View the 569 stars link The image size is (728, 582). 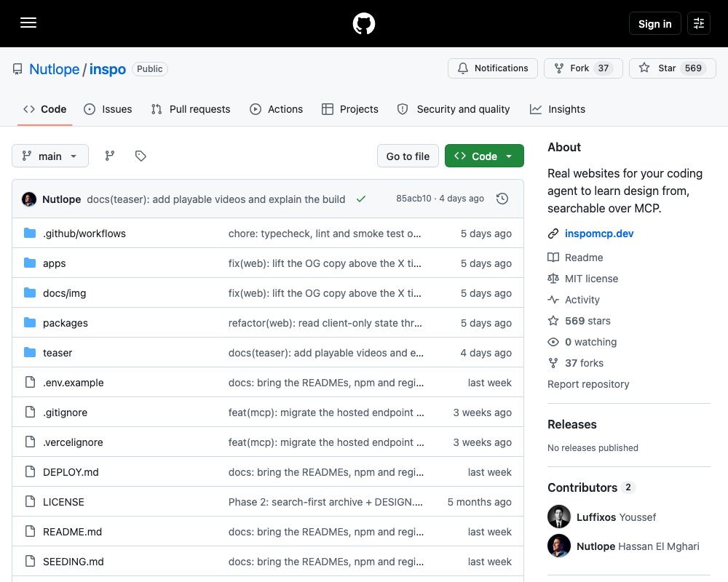579,321
